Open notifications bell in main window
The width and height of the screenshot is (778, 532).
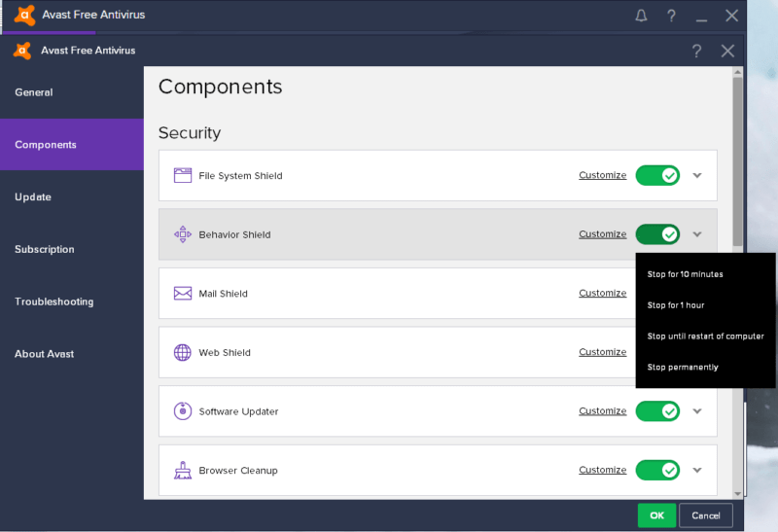(x=641, y=16)
